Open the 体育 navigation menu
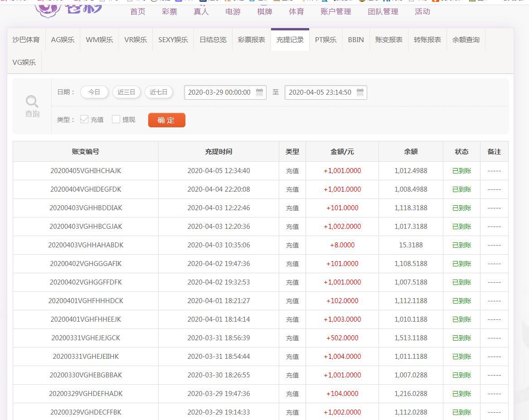Screen dimensions: 529x420 click(296, 11)
